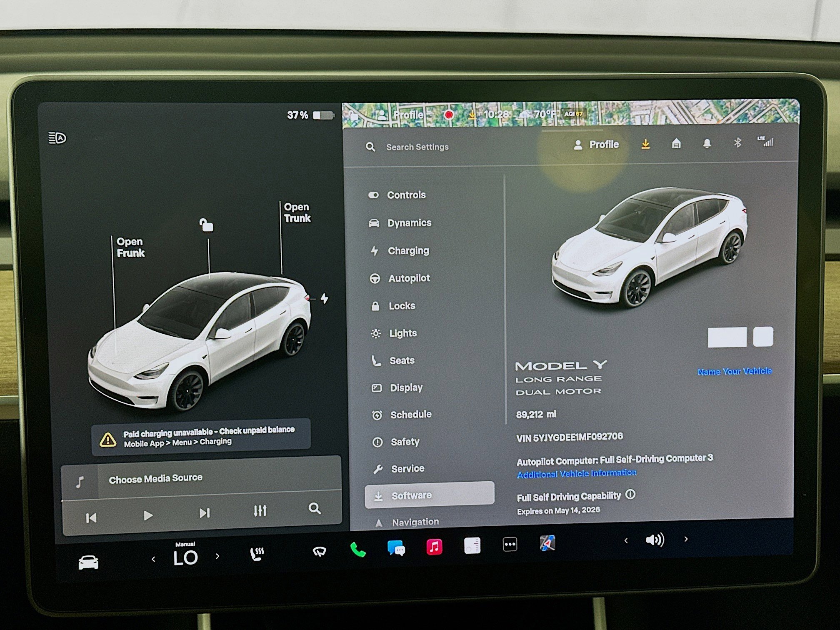The width and height of the screenshot is (840, 630).
Task: Open the Controls menu
Action: tap(397, 195)
